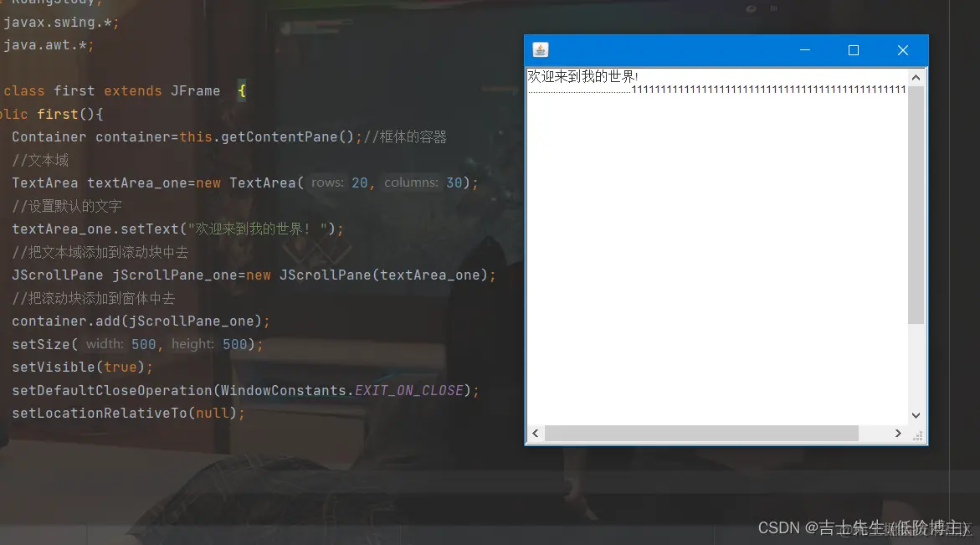Click 'container.add(jScrollPane_one);' code line
980x545 pixels.
click(x=141, y=321)
